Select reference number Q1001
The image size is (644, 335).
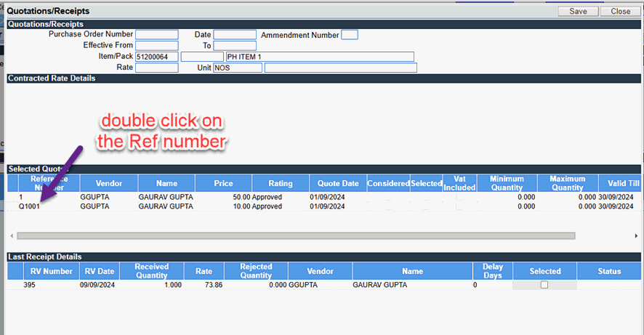click(x=29, y=206)
